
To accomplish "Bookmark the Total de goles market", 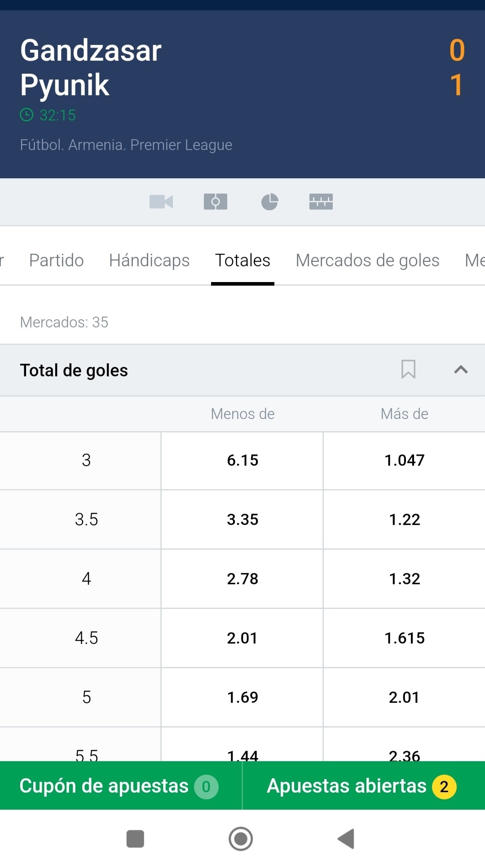I will tap(408, 370).
